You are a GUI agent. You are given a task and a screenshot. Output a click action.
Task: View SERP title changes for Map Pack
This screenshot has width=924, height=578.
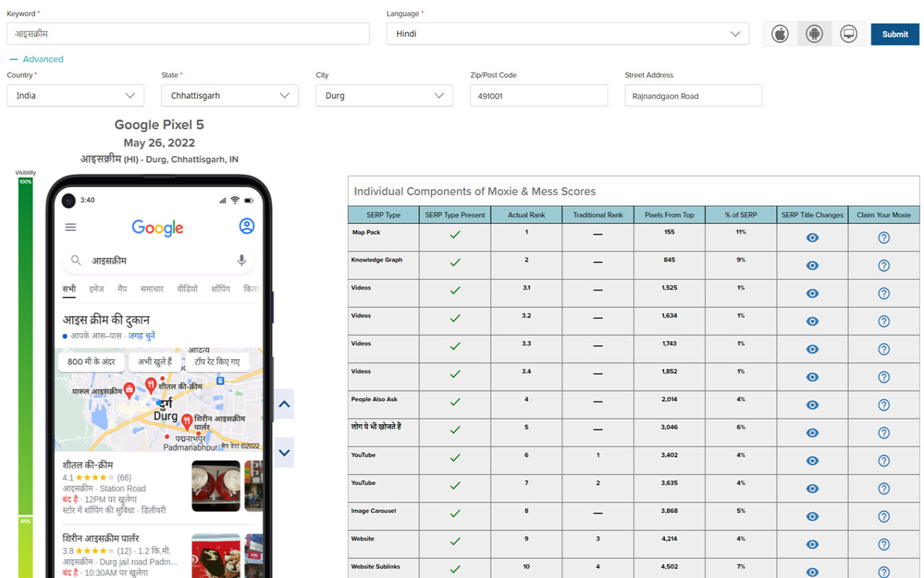click(812, 238)
